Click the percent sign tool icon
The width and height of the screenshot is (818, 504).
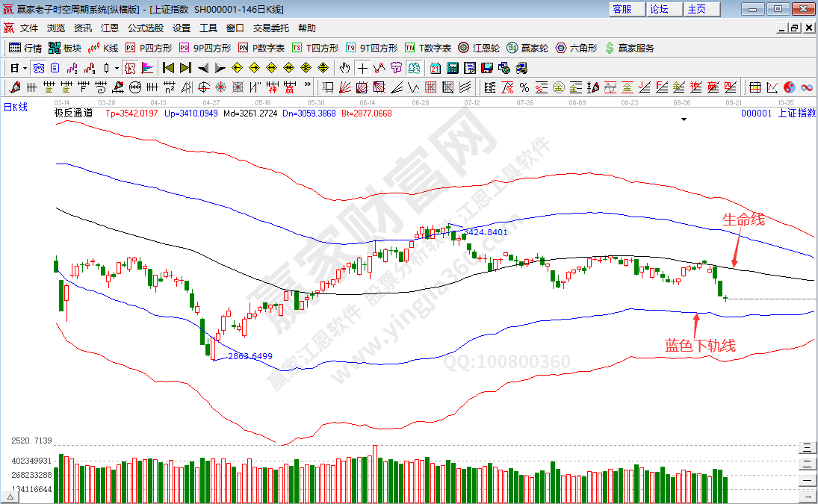[x=524, y=87]
